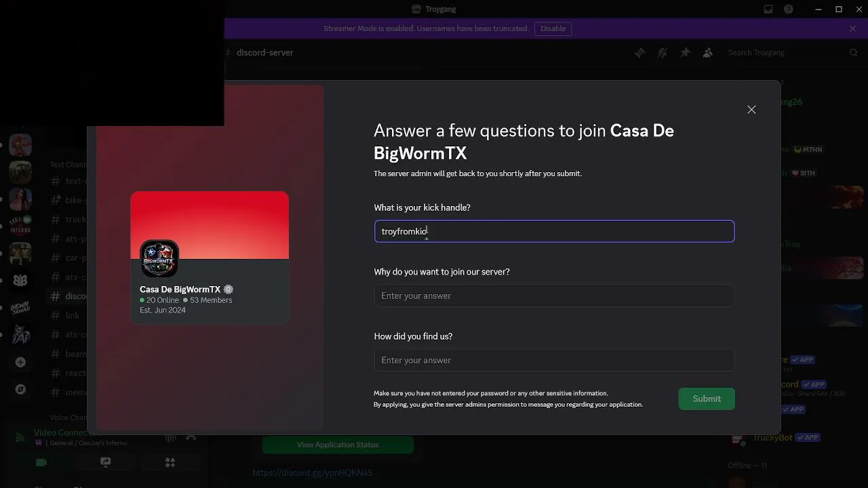
Task: Toggle the member list icon
Action: (708, 52)
